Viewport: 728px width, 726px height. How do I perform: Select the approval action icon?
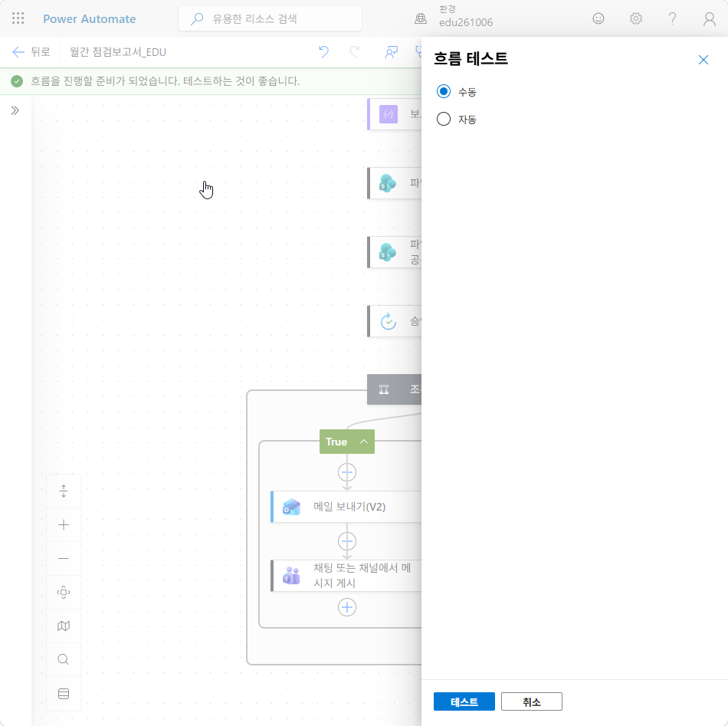point(389,321)
